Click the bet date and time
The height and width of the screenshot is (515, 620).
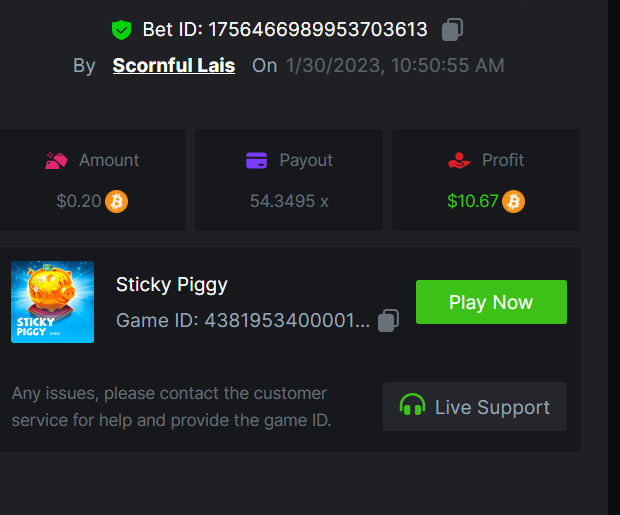[395, 66]
